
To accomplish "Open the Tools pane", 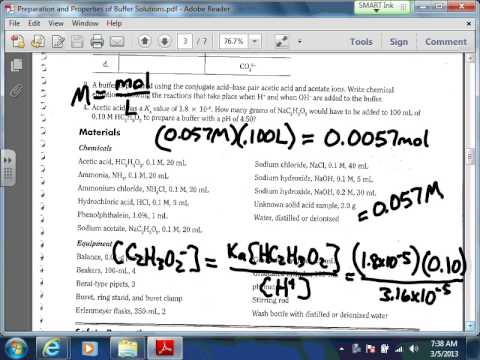I will pyautogui.click(x=361, y=42).
